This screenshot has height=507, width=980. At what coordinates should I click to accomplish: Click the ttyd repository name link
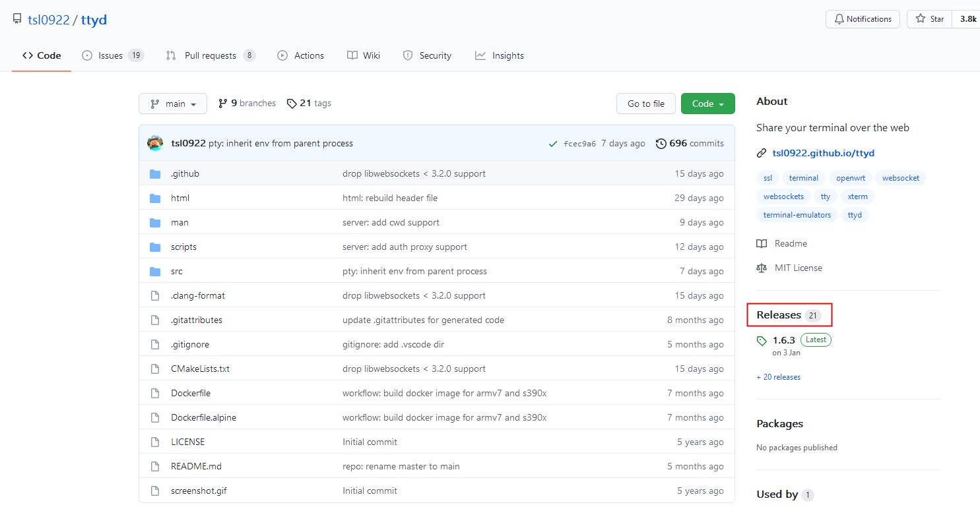click(x=94, y=20)
